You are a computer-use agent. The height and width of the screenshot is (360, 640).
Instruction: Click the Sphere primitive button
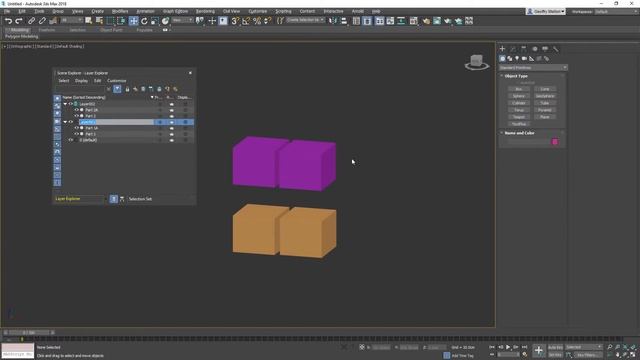click(x=518, y=96)
